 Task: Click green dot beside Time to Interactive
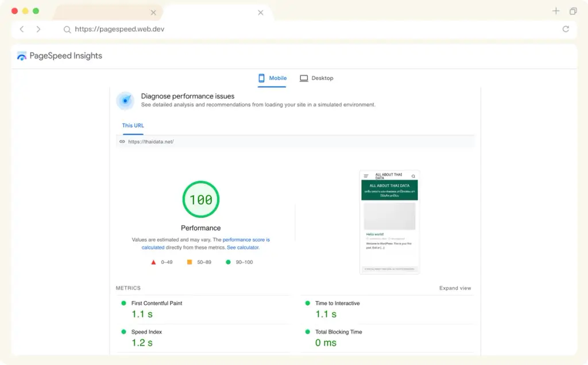pyautogui.click(x=308, y=303)
